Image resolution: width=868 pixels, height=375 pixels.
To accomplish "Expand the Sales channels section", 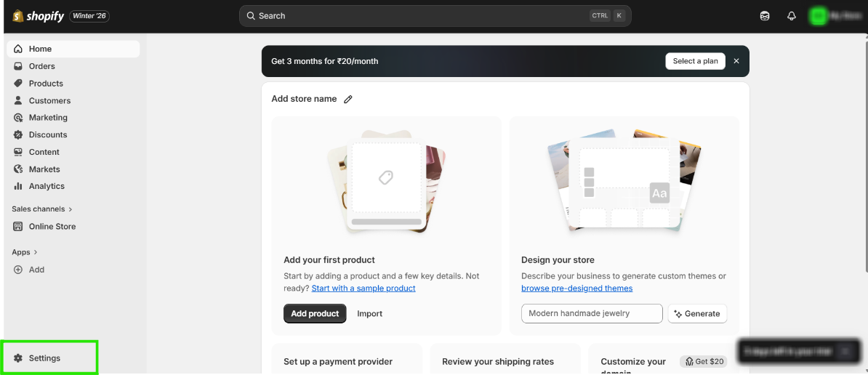I will 42,209.
